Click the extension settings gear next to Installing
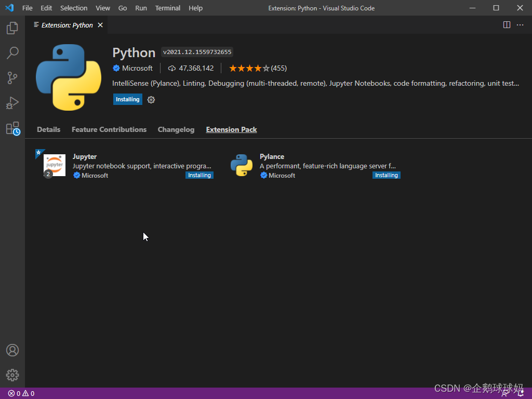532x399 pixels. coord(151,99)
